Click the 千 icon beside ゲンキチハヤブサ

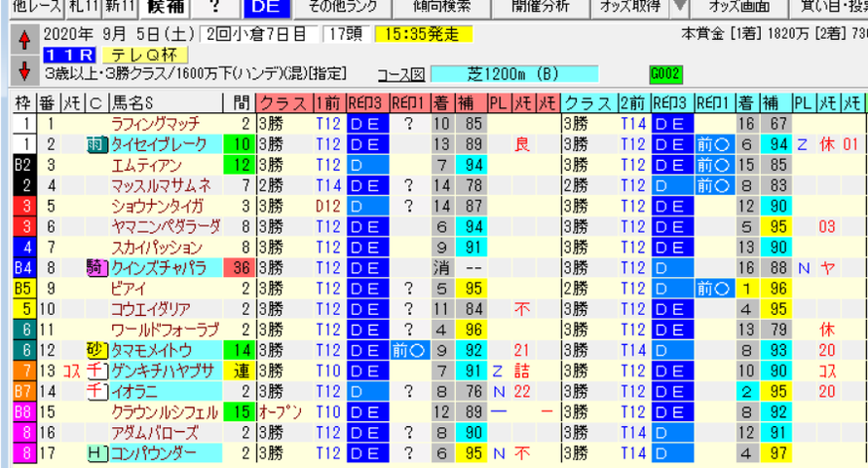point(96,371)
